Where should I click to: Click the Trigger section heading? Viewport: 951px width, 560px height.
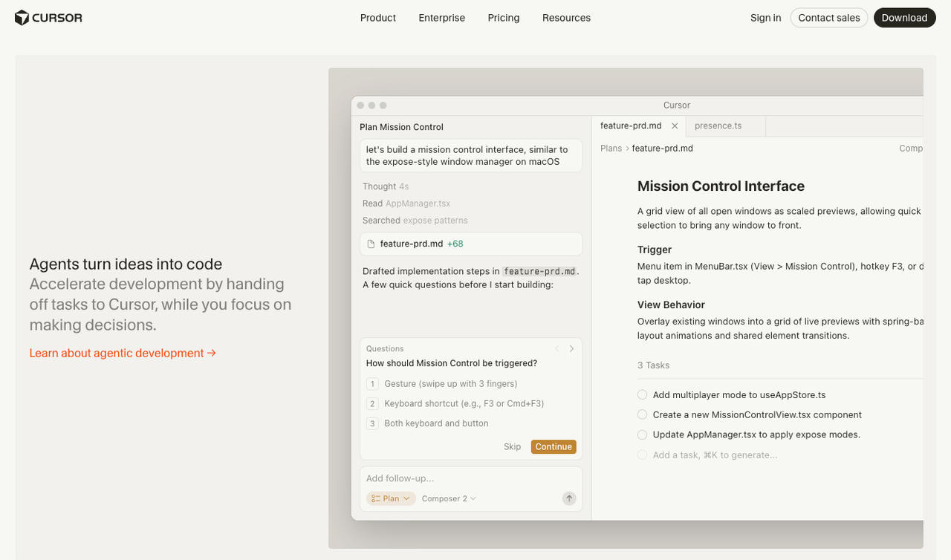tap(655, 250)
